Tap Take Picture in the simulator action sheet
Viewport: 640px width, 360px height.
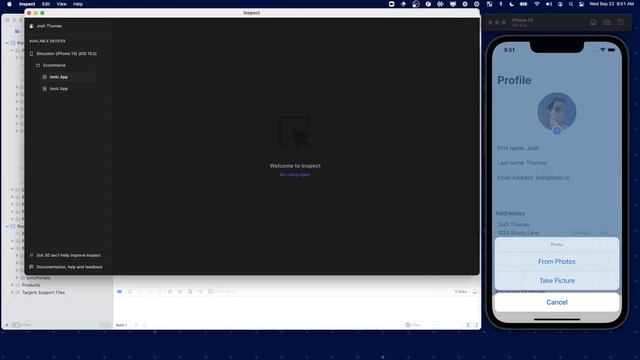pos(557,281)
